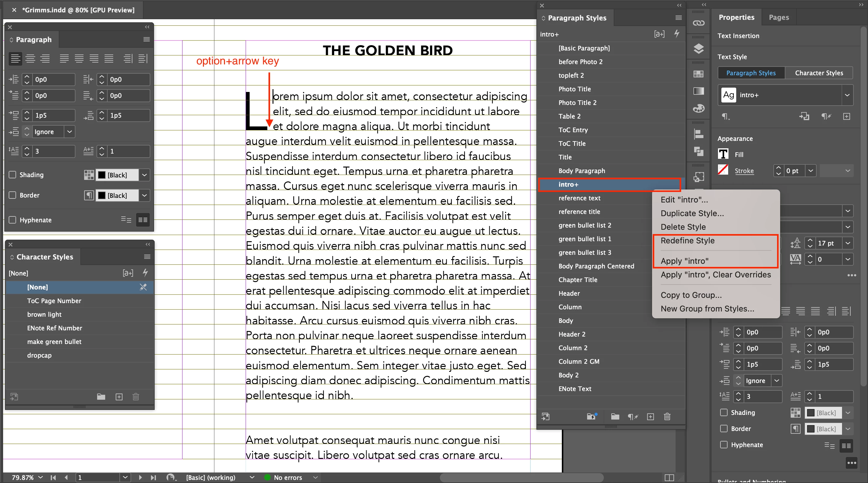868x483 pixels.
Task: Expand zoom level dropdown in status bar
Action: 41,477
